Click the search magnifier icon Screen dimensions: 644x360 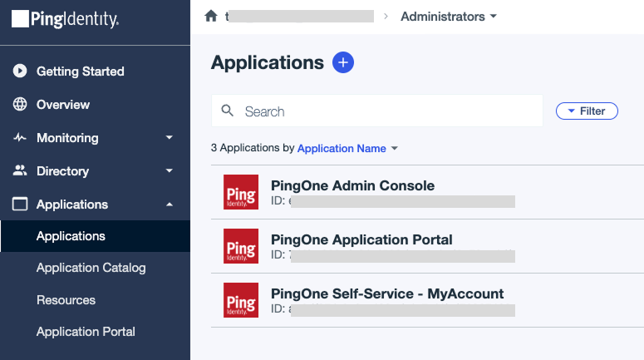click(227, 111)
